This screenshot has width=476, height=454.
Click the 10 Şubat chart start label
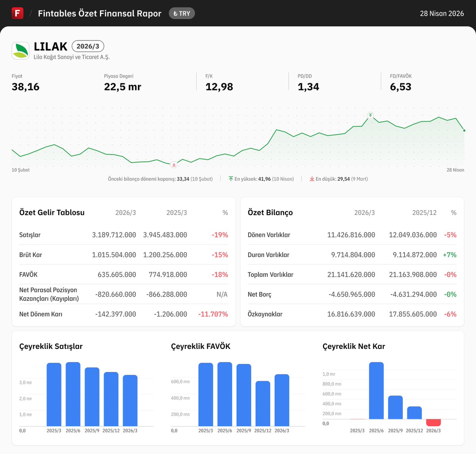point(21,170)
